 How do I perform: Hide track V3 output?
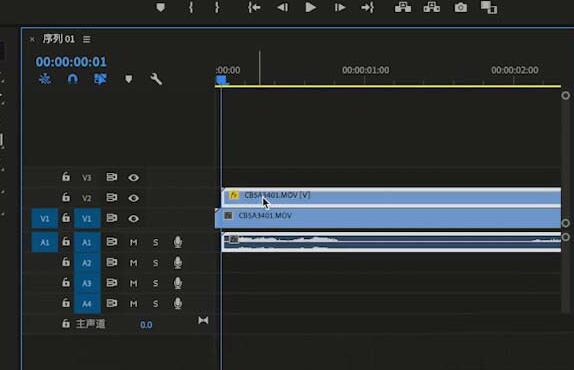[134, 177]
